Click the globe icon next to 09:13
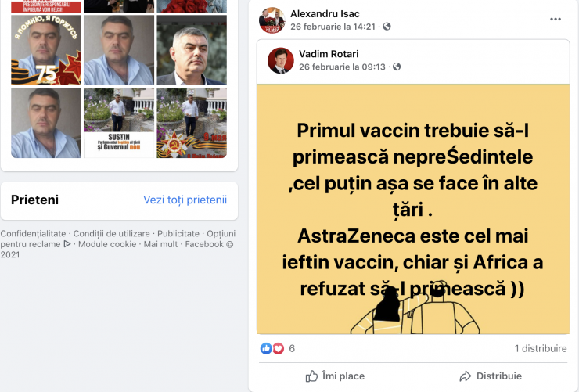This screenshot has width=579, height=392. (397, 67)
